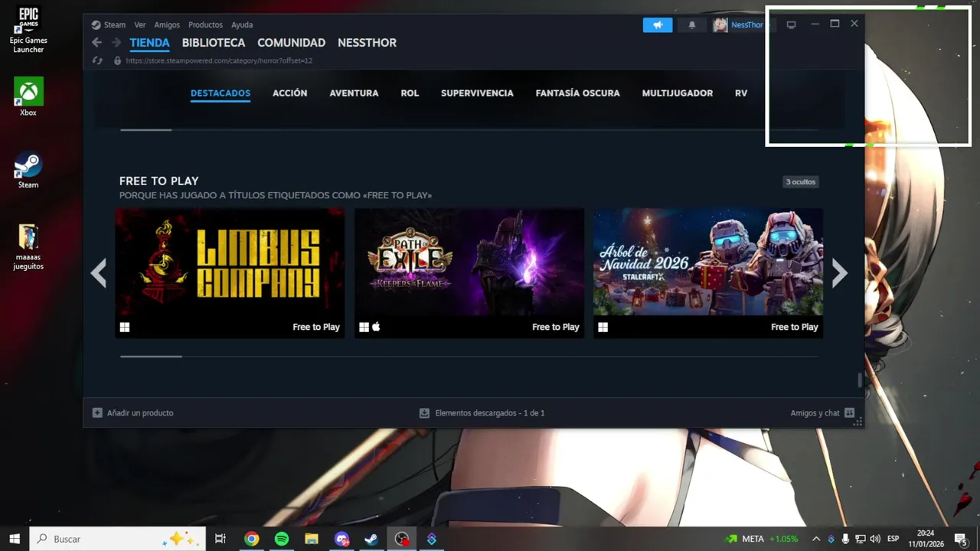Select the DESTACADOS category tab

click(x=220, y=93)
